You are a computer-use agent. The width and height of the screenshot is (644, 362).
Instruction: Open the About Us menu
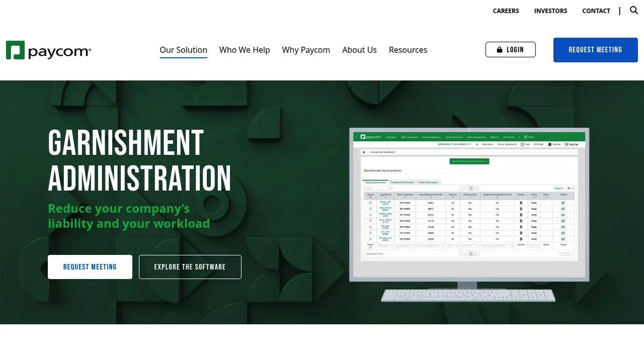pyautogui.click(x=359, y=50)
